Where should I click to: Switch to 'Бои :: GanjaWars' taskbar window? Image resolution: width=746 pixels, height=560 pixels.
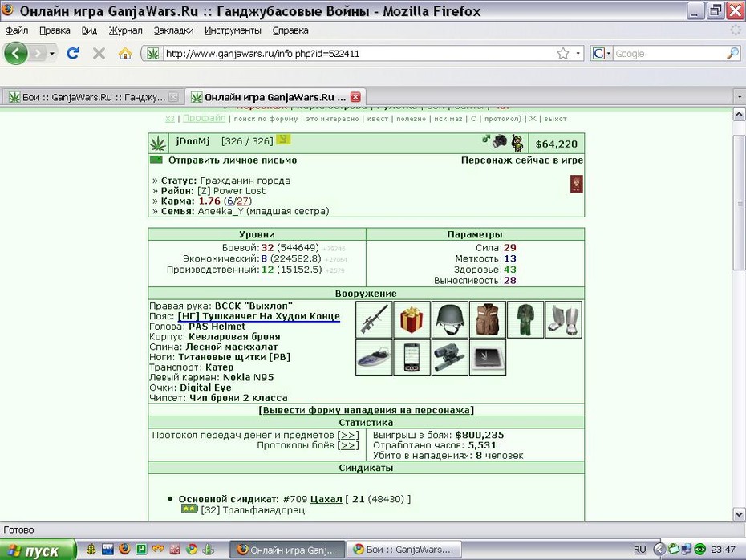point(403,550)
